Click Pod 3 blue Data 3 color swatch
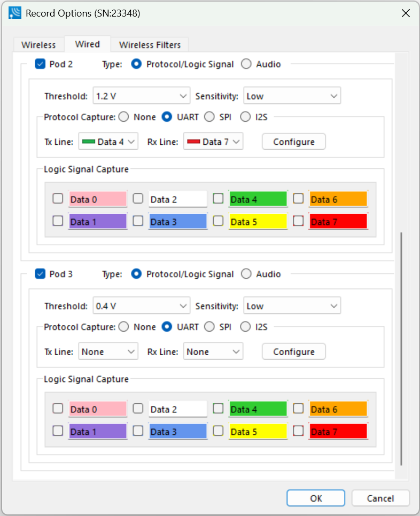 178,432
